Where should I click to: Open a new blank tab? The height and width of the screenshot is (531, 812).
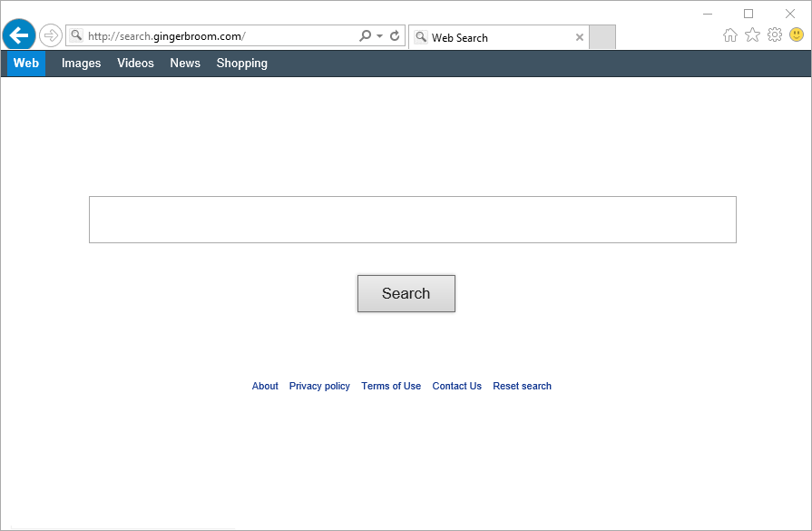602,37
